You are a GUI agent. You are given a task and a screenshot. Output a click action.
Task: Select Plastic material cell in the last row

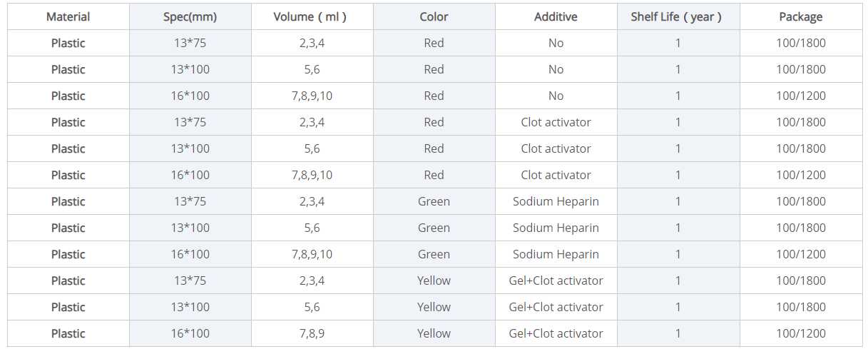point(68,333)
